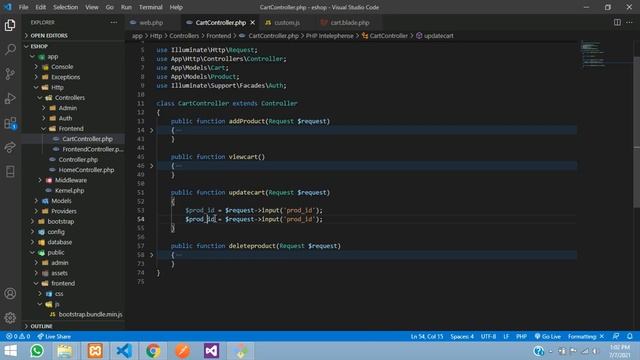This screenshot has width=640, height=360.
Task: Open Chrome from taskbar
Action: pos(153,351)
